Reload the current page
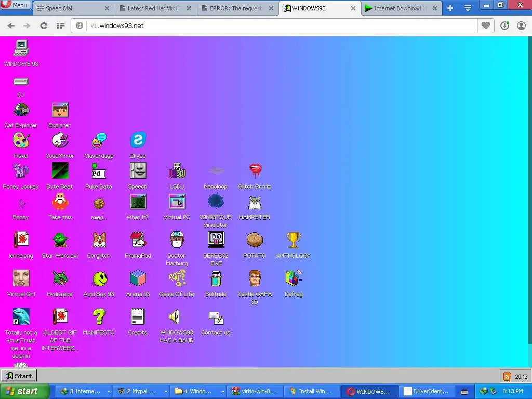The height and width of the screenshot is (399, 532). pyautogui.click(x=44, y=25)
